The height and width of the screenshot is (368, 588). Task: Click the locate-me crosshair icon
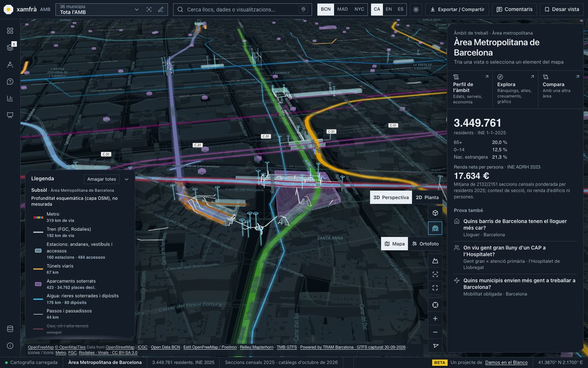click(435, 305)
